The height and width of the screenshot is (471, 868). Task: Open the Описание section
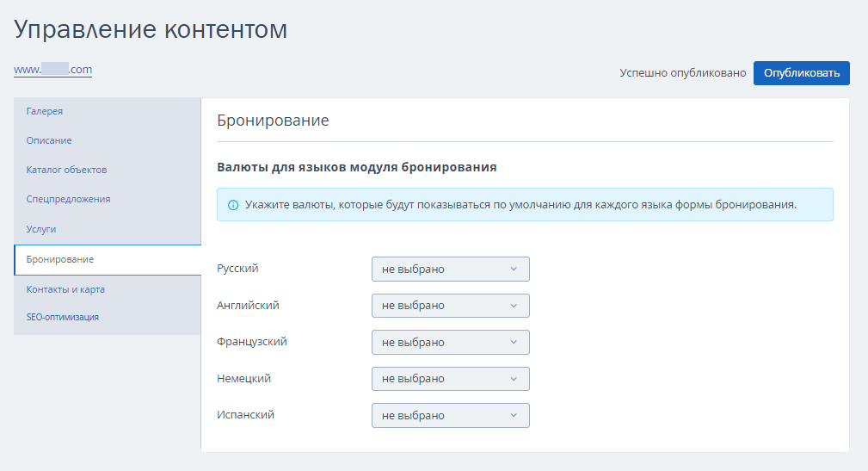click(49, 140)
